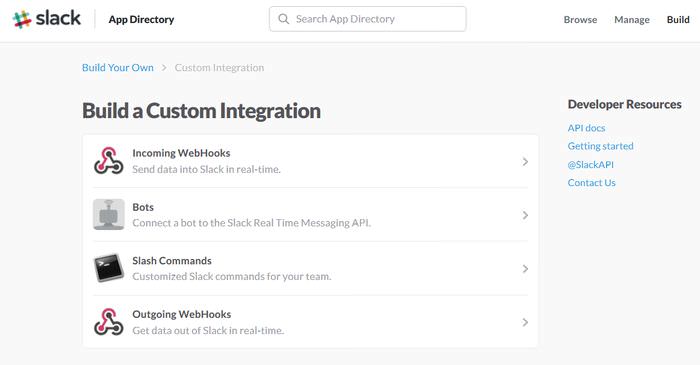This screenshot has width=700, height=365.
Task: Open the Browse menu item
Action: 580,20
